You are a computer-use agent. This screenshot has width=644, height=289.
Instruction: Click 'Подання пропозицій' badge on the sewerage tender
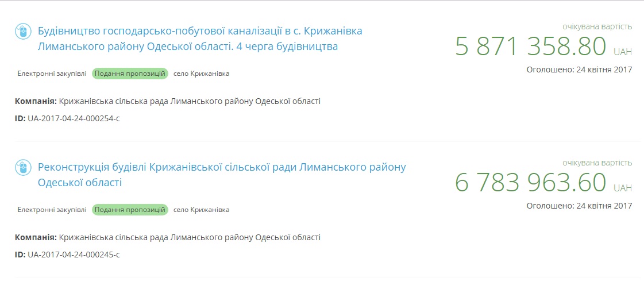(130, 74)
